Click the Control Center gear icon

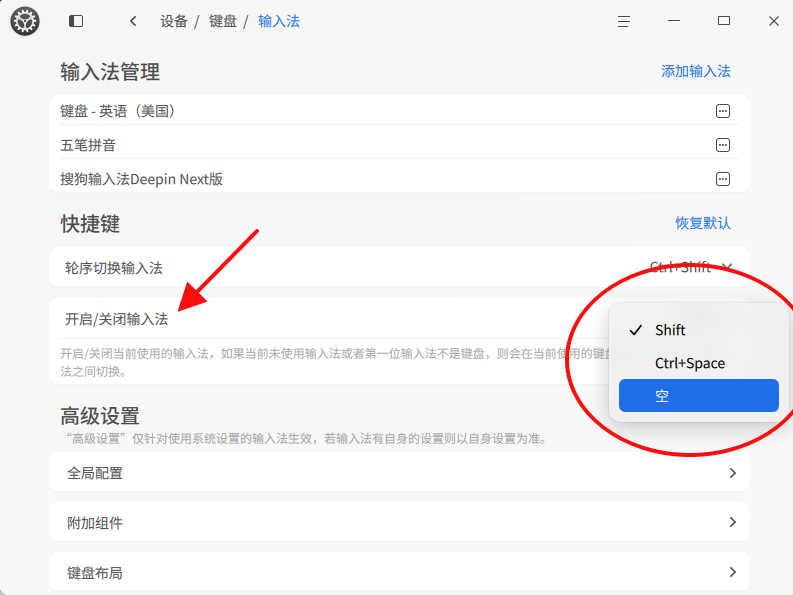click(25, 21)
